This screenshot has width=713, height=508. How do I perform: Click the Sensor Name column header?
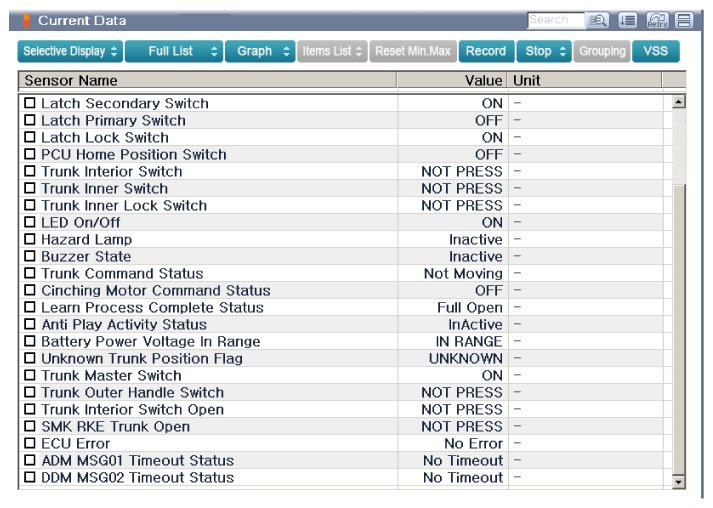207,79
